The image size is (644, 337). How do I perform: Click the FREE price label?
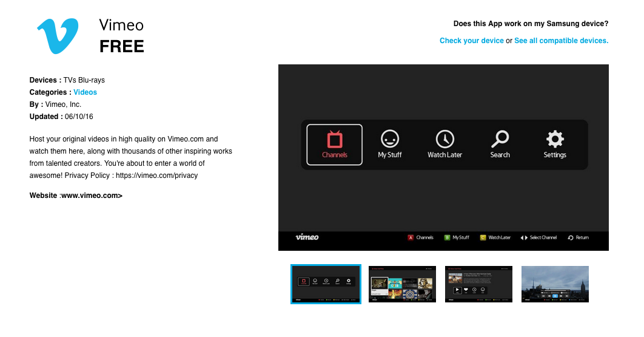(121, 47)
